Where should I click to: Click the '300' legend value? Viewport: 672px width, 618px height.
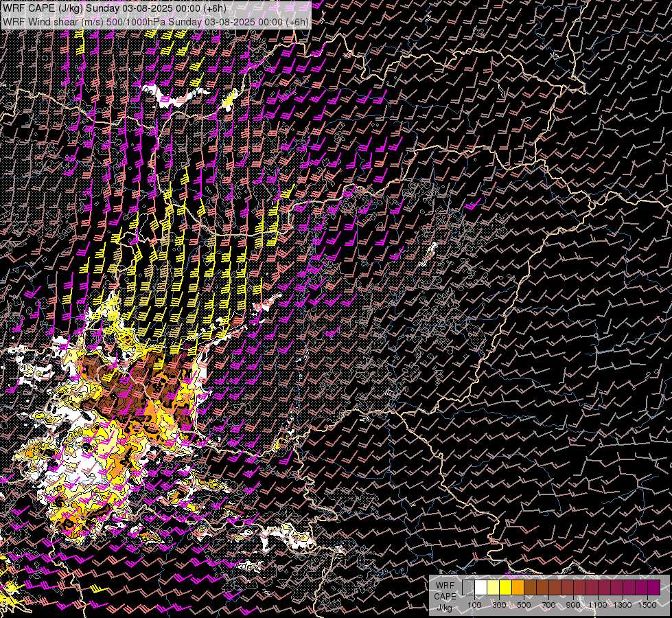tap(499, 605)
